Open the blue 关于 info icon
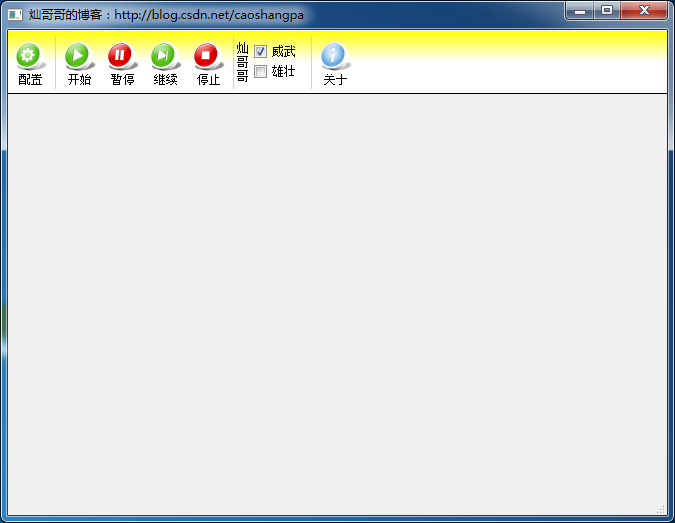This screenshot has width=675, height=523. [335, 56]
